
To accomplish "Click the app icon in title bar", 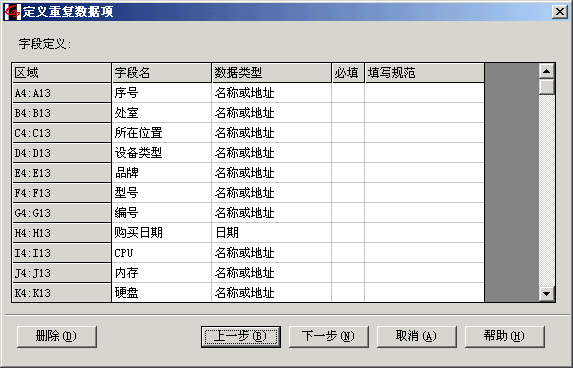I will click(12, 12).
